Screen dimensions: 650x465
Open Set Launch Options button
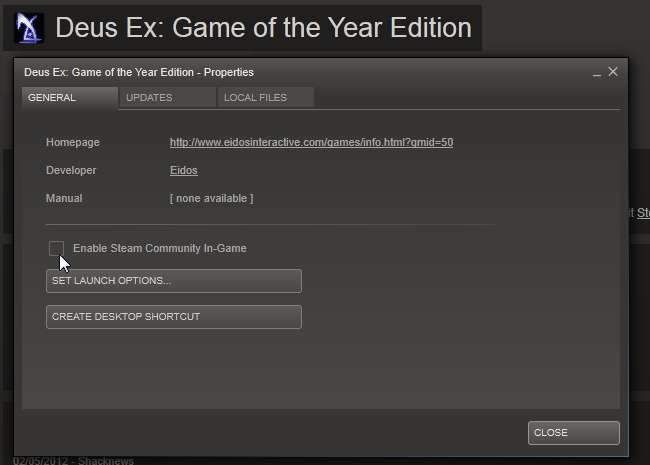174,281
